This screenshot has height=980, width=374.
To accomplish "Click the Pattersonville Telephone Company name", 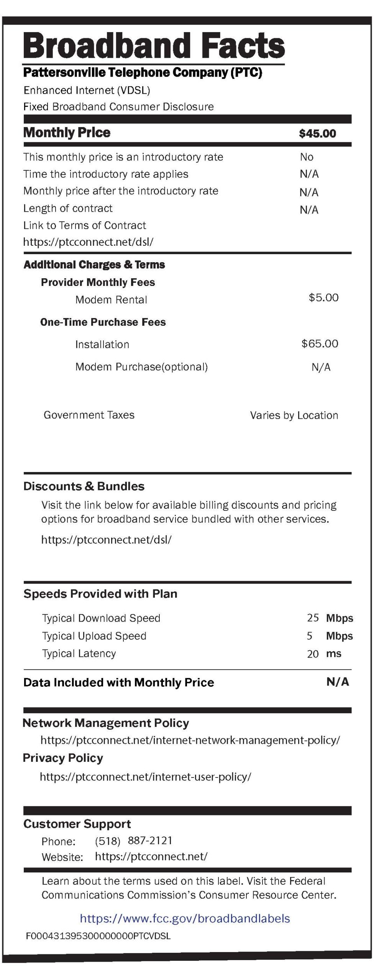I will [143, 72].
